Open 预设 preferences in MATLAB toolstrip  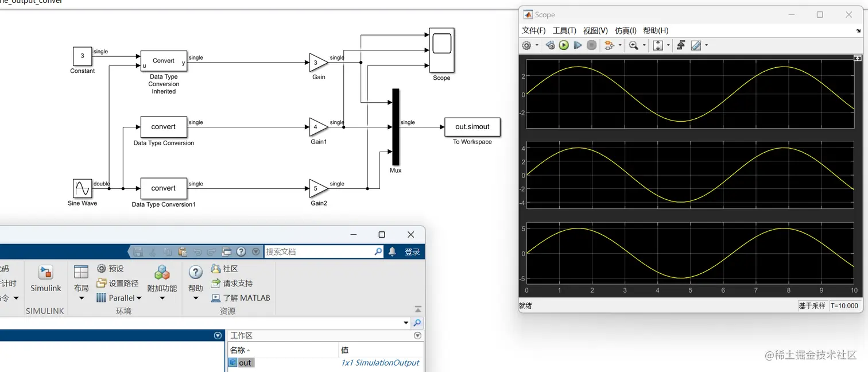[x=110, y=269]
